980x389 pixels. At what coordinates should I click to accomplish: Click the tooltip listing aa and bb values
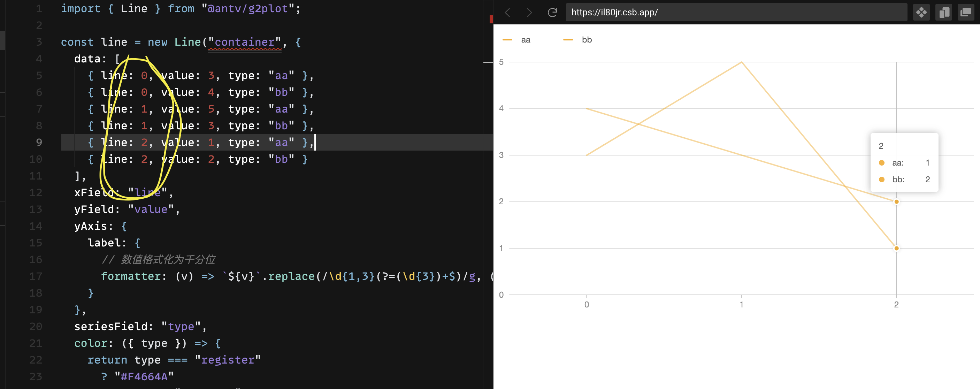coord(904,163)
